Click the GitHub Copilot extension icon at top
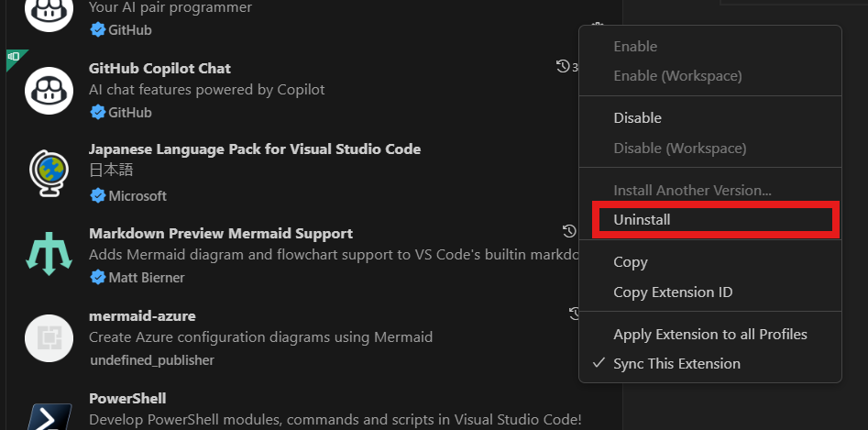This screenshot has width=868, height=430. (49, 13)
